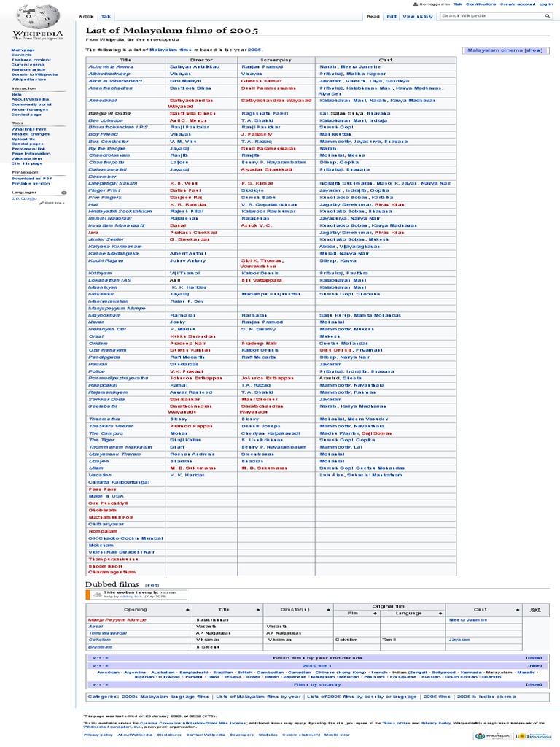Open the View history tab

coord(418,17)
